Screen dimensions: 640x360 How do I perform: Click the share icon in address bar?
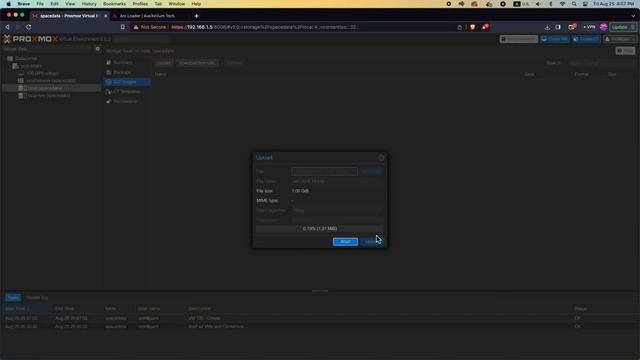pos(460,27)
